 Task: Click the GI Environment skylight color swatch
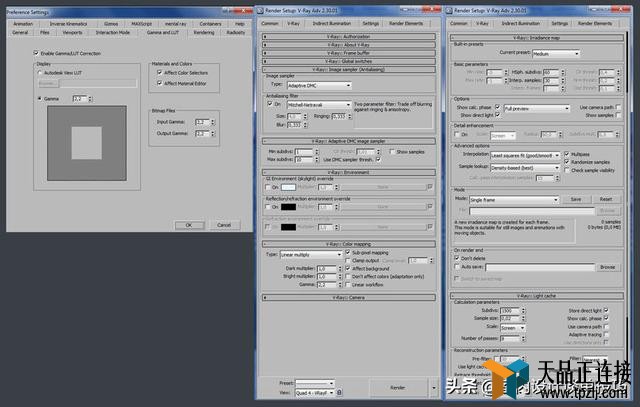click(x=288, y=187)
